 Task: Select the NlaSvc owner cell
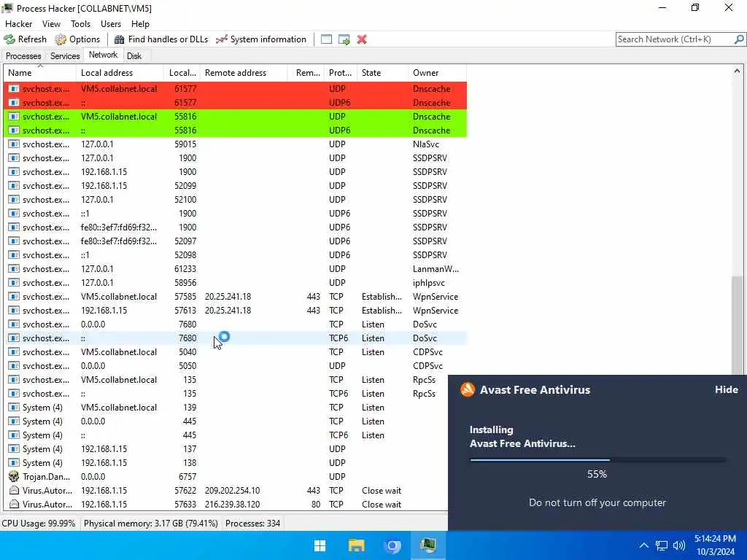click(x=426, y=144)
